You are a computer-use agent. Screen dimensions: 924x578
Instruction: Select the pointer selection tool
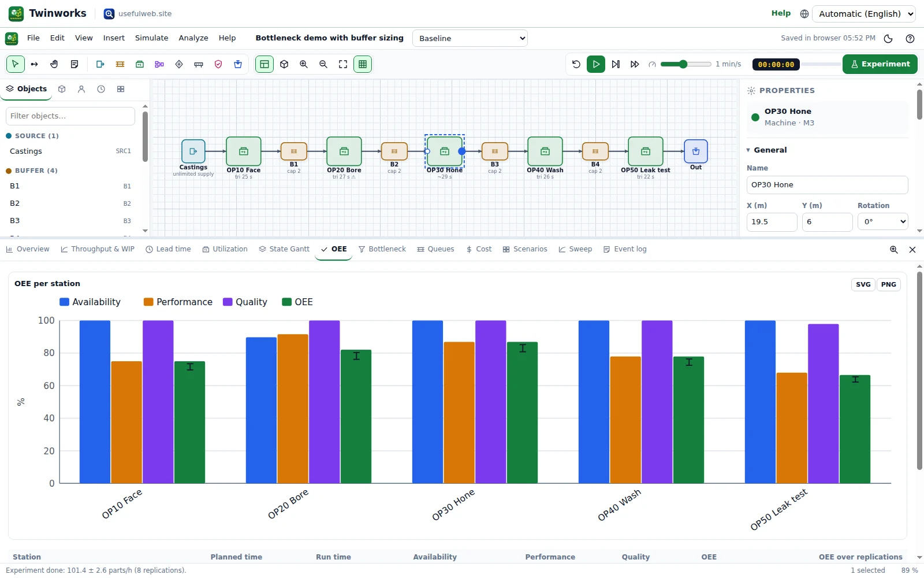pyautogui.click(x=16, y=64)
